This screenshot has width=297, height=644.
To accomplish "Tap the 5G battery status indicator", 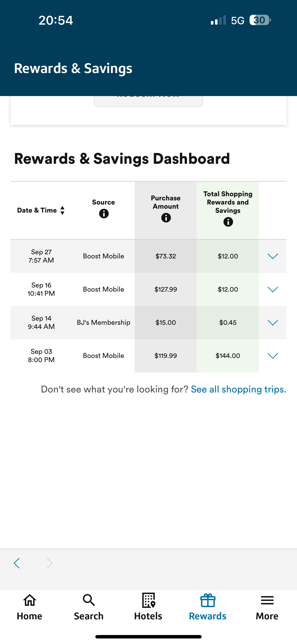I will 260,20.
